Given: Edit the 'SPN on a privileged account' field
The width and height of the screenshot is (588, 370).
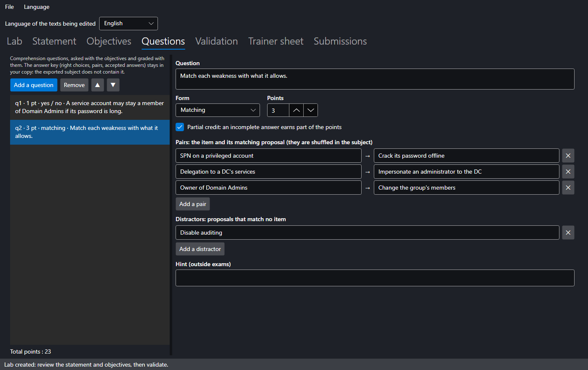Looking at the screenshot, I should tap(268, 156).
